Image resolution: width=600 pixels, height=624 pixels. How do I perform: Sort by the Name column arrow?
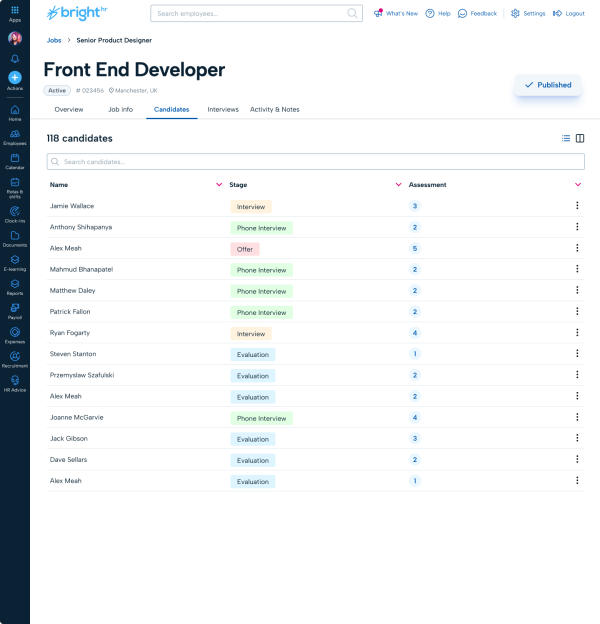click(x=219, y=185)
